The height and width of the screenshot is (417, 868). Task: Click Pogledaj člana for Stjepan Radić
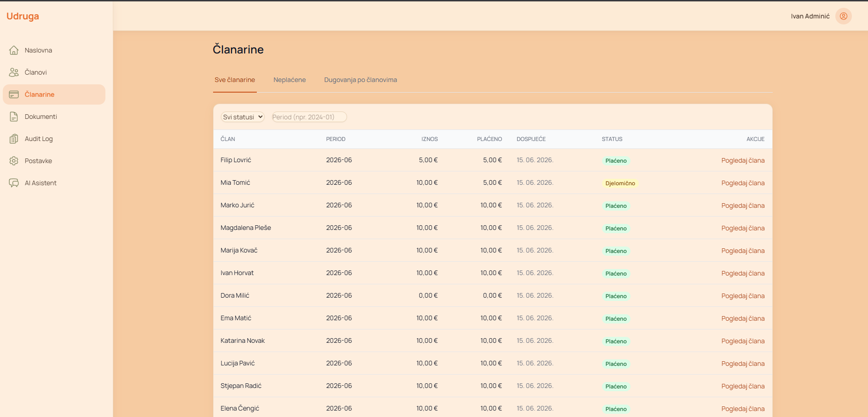[742, 386]
